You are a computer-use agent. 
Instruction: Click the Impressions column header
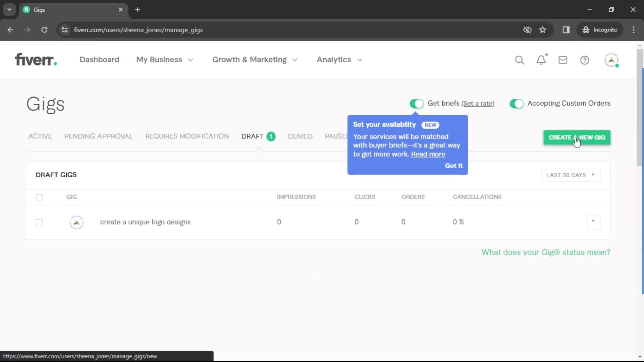coord(296,197)
